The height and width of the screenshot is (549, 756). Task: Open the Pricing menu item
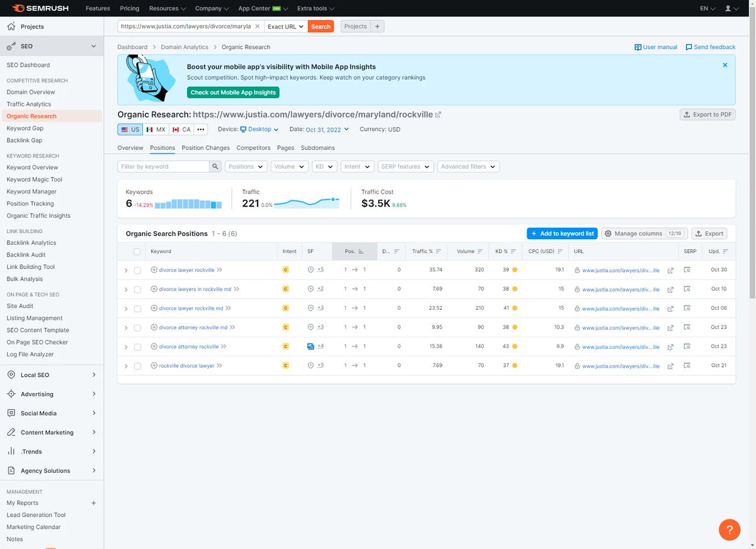[x=130, y=8]
